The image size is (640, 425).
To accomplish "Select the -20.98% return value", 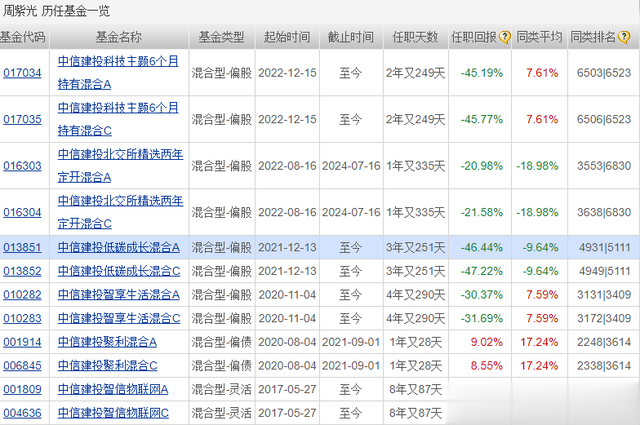I will tap(482, 166).
